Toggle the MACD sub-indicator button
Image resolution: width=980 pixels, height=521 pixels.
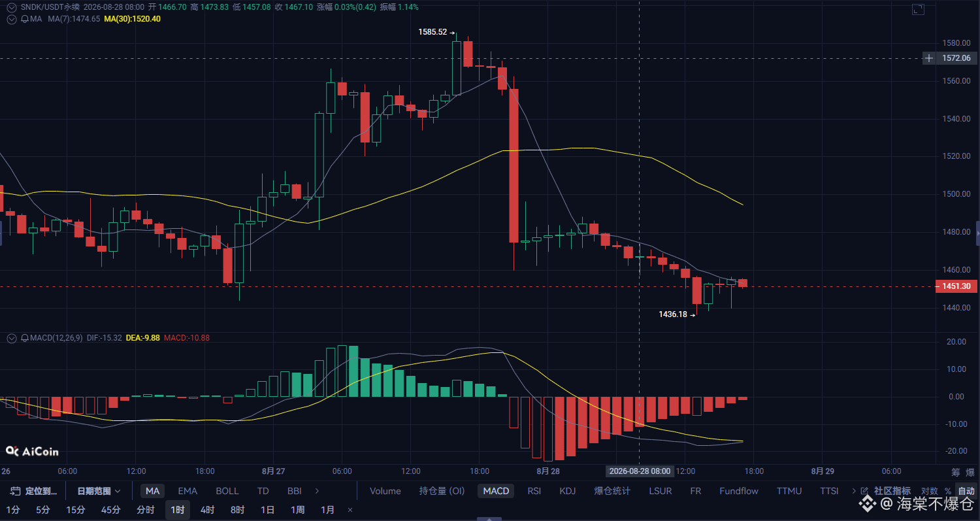click(x=496, y=491)
